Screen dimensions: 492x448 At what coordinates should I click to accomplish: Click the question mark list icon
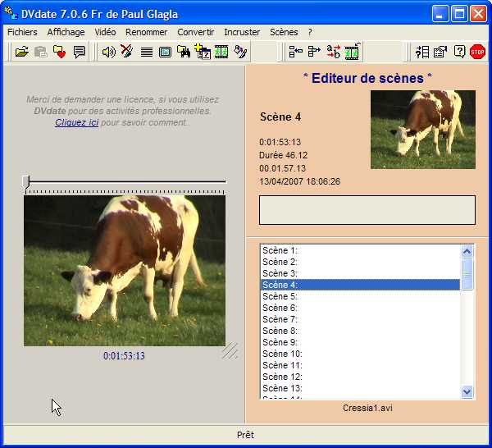pos(422,52)
